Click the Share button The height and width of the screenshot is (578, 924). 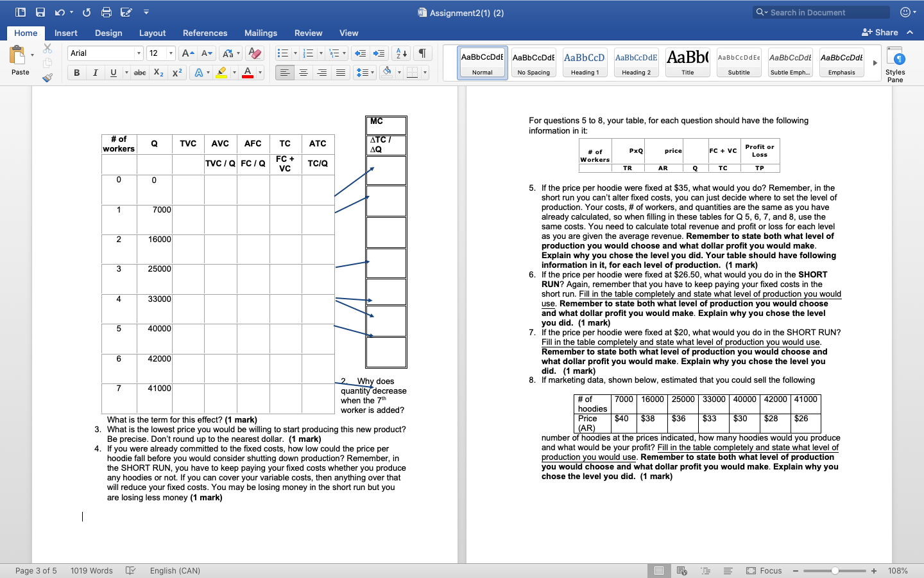tap(880, 32)
